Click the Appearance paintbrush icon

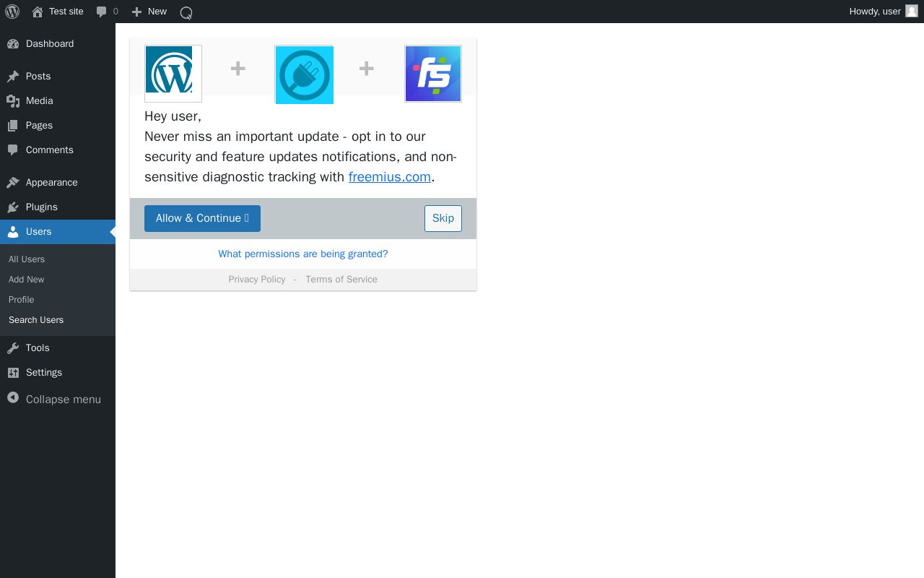(13, 182)
